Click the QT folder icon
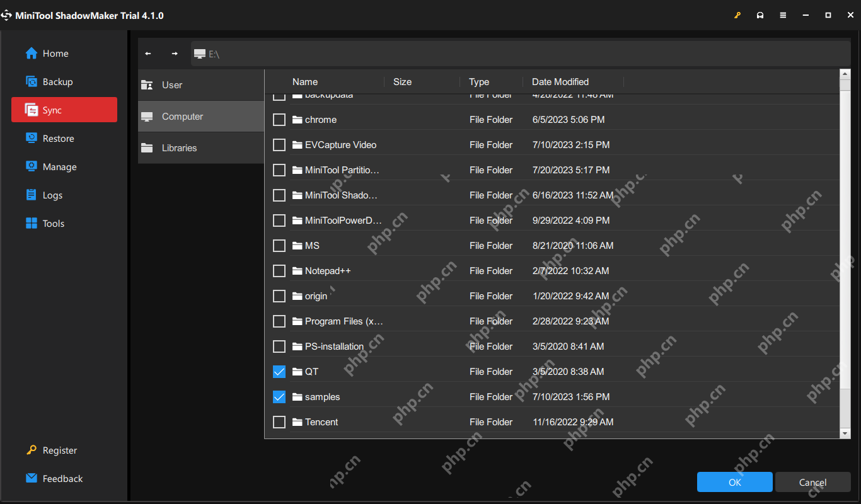This screenshot has height=504, width=861. click(x=298, y=372)
